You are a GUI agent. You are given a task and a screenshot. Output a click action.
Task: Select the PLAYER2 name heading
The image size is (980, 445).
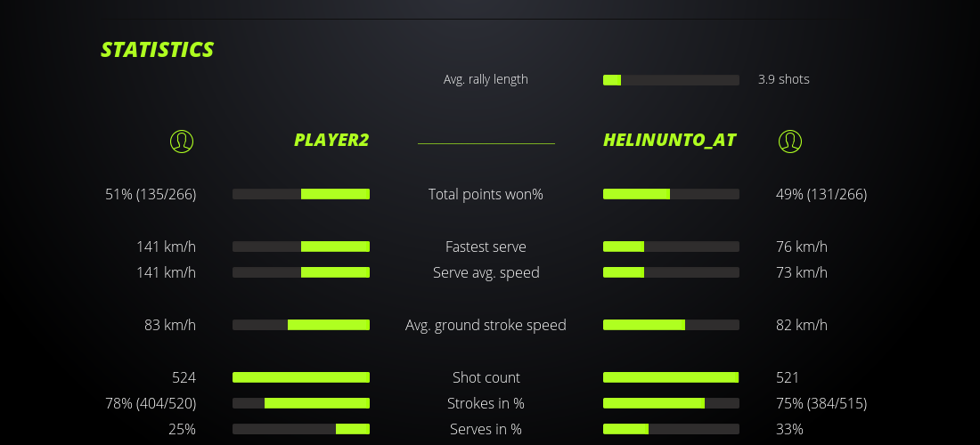(x=331, y=141)
